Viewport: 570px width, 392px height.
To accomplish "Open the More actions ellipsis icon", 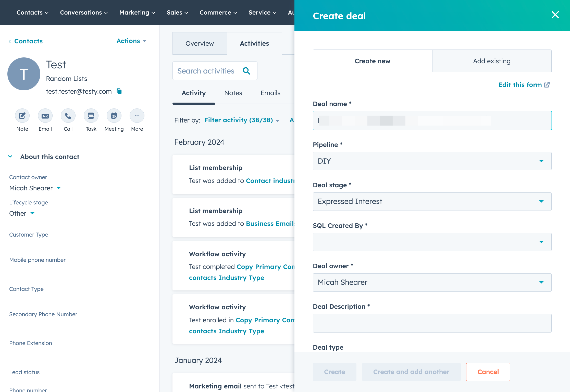I will coord(137,116).
